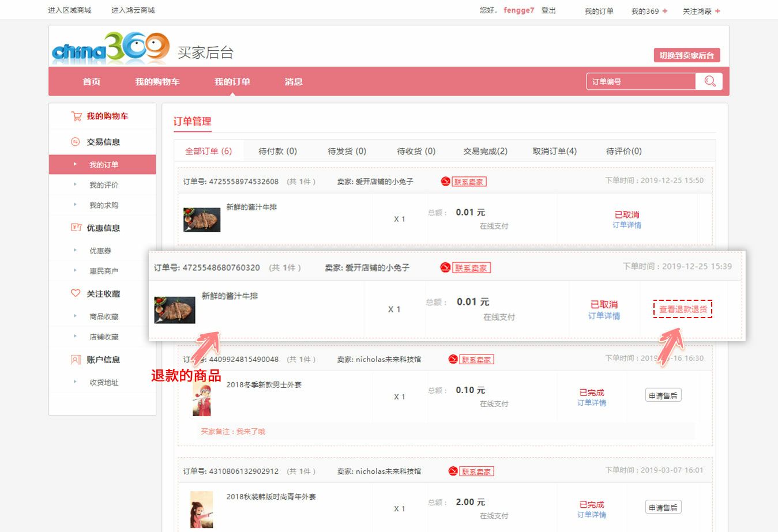778x532 pixels.
Task: Expand the 关注鸿蒙 plus menu
Action: [x=717, y=11]
